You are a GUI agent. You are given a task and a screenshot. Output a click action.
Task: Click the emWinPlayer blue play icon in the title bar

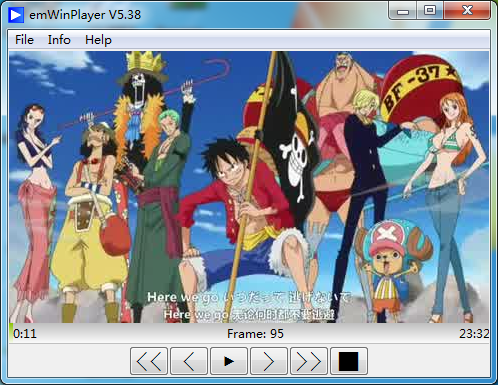coord(16,15)
